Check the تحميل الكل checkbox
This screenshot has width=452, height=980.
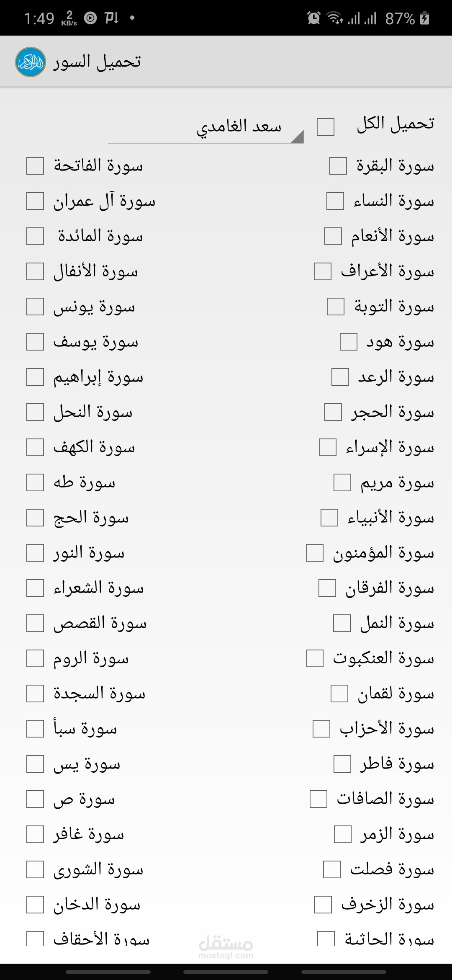click(326, 127)
